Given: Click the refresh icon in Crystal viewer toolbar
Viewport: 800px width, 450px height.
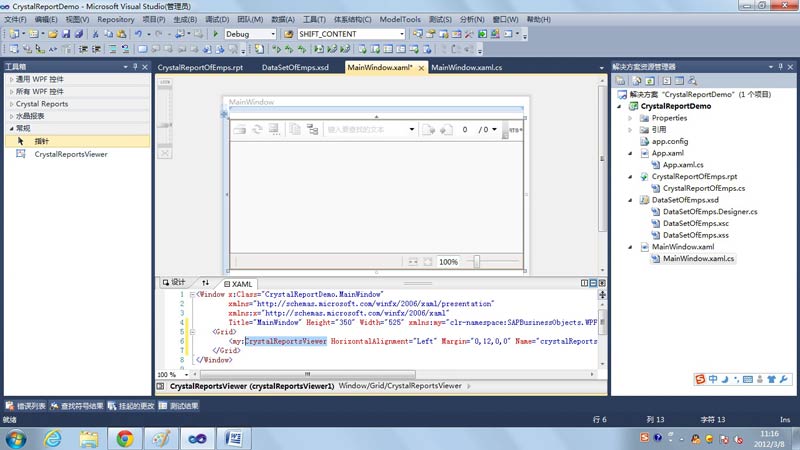Looking at the screenshot, I should click(257, 129).
